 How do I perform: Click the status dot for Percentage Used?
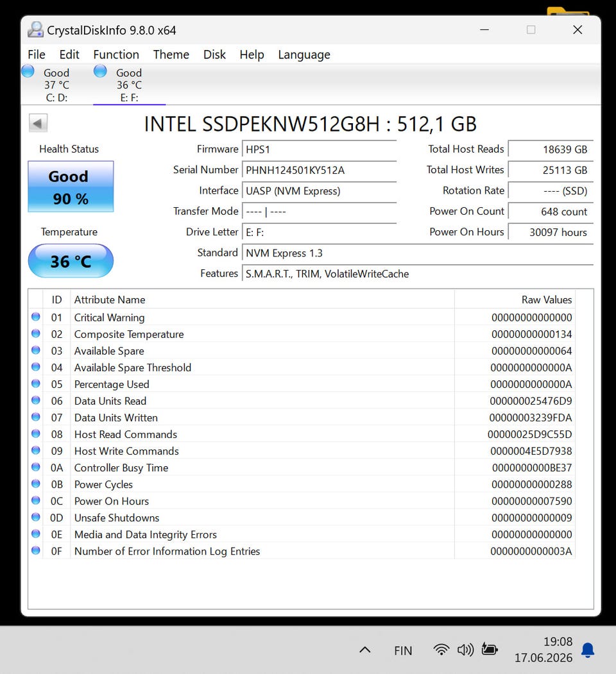36,383
